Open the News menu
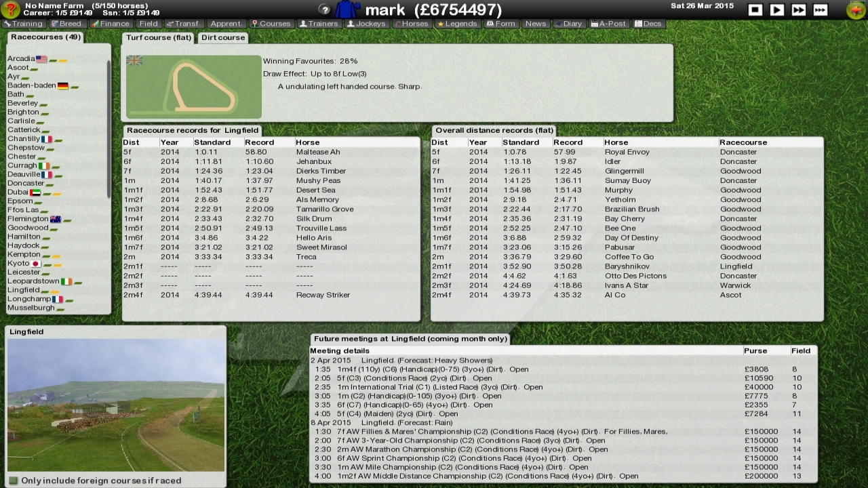 536,23
